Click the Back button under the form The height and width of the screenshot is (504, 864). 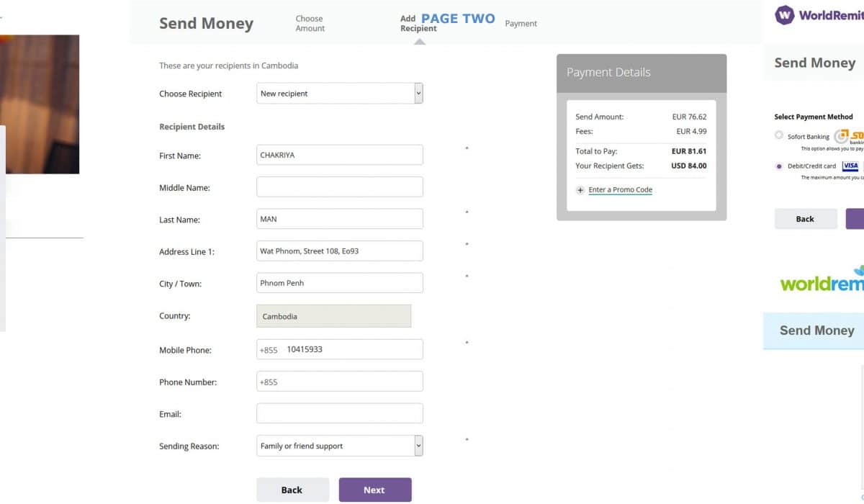pyautogui.click(x=292, y=490)
